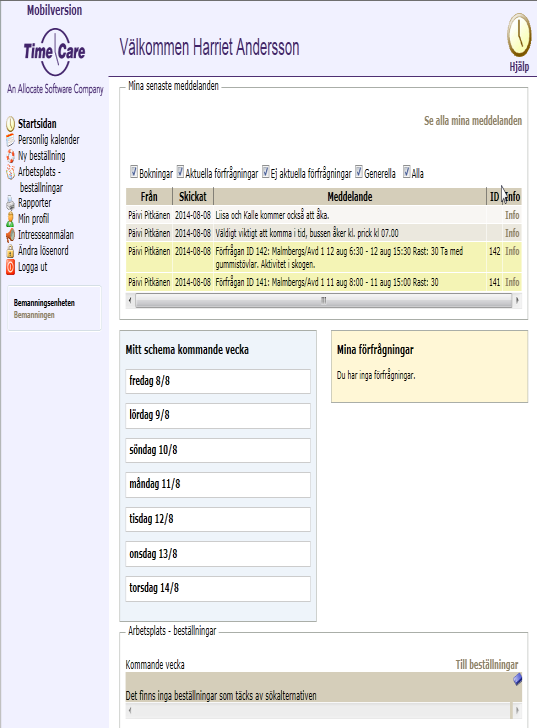The image size is (537, 728).
Task: Select the lördag 9/8 schedule row
Action: tap(218, 416)
